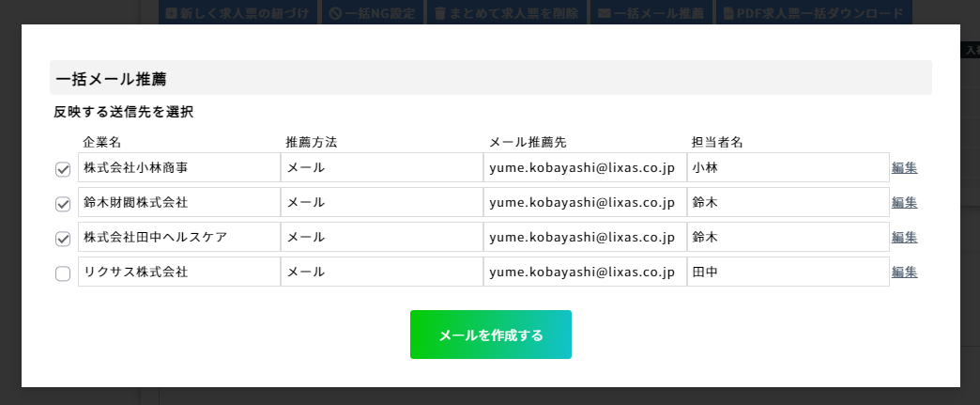Click the prohibition icon on 一括NG設定
The width and height of the screenshot is (980, 405).
pos(334,13)
